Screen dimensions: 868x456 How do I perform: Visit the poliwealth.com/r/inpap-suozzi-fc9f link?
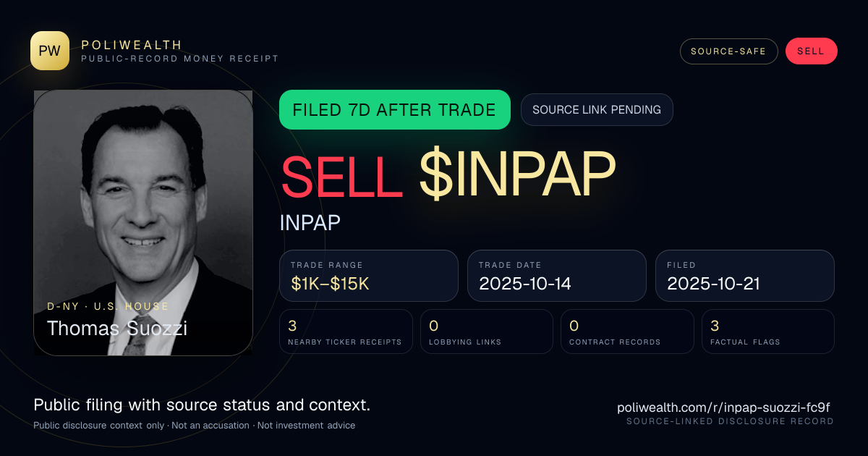723,408
